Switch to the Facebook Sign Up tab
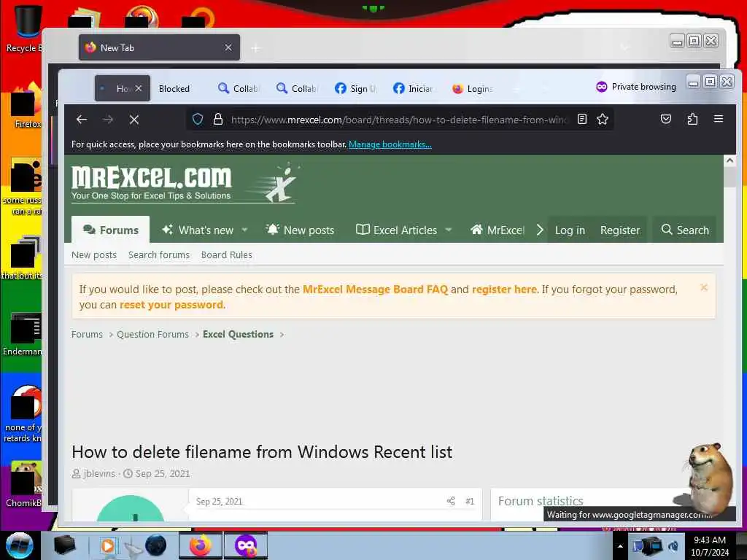 355,88
